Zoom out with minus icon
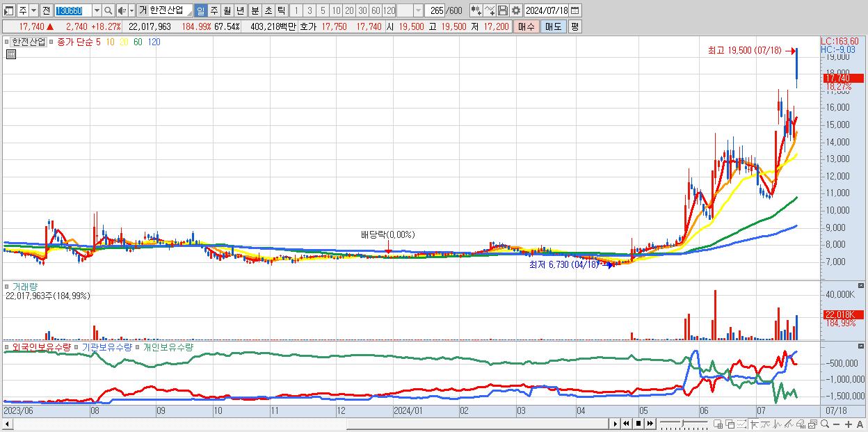This screenshot has width=868, height=432. click(836, 424)
